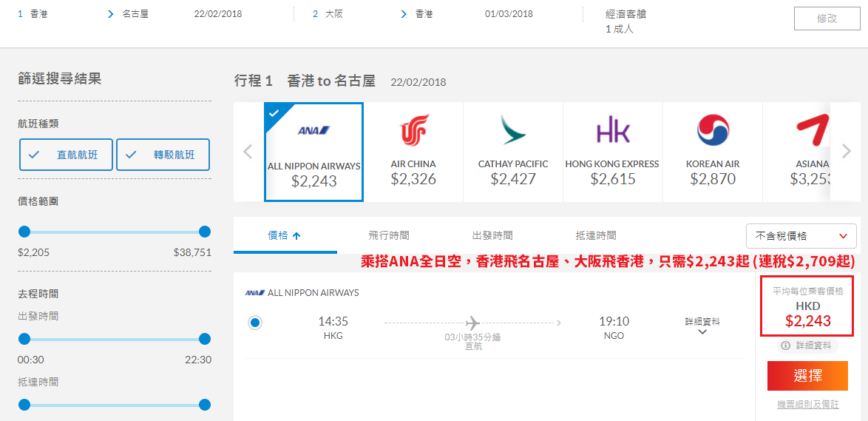Sort results by 價格 tab
Image resolution: width=868 pixels, height=421 pixels.
[x=285, y=235]
